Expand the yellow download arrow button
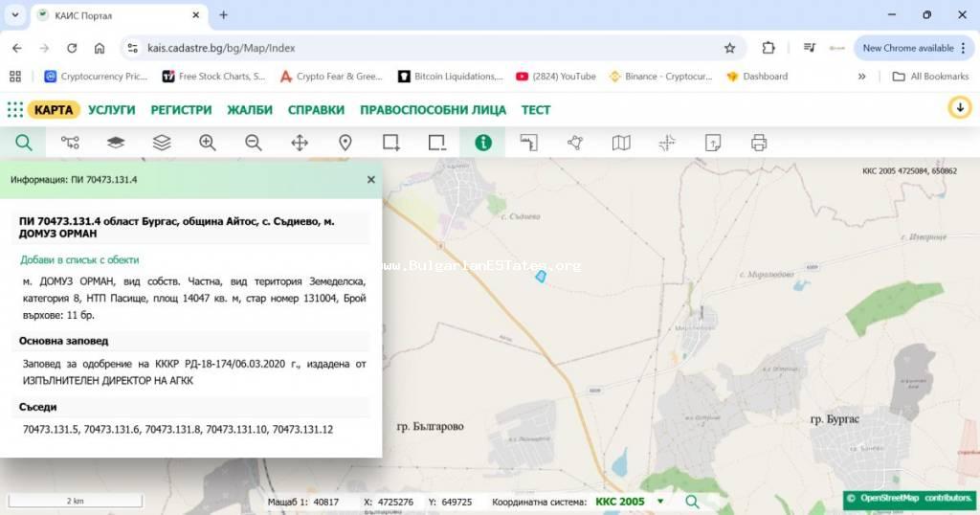 (x=959, y=108)
